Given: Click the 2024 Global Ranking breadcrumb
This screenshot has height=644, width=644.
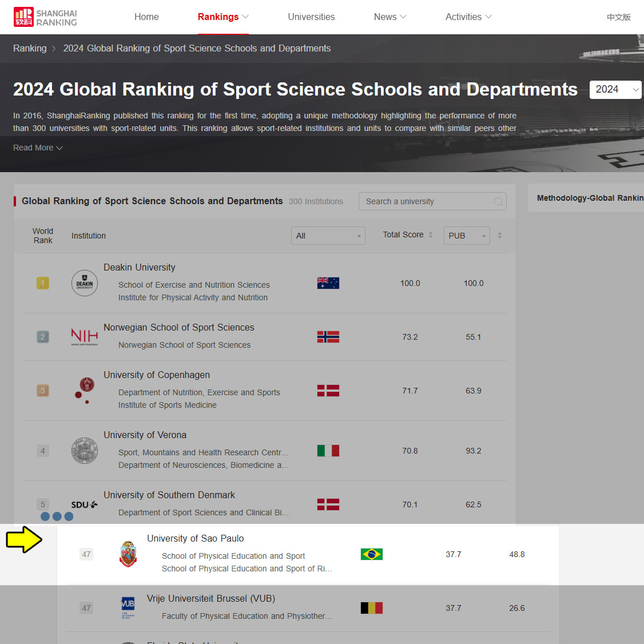Looking at the screenshot, I should pyautogui.click(x=197, y=48).
